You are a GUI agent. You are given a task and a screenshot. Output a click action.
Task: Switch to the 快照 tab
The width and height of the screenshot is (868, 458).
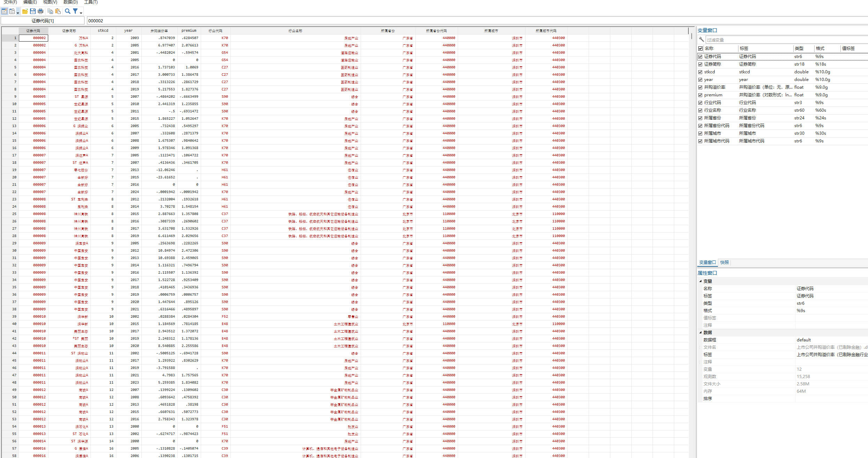coord(724,263)
